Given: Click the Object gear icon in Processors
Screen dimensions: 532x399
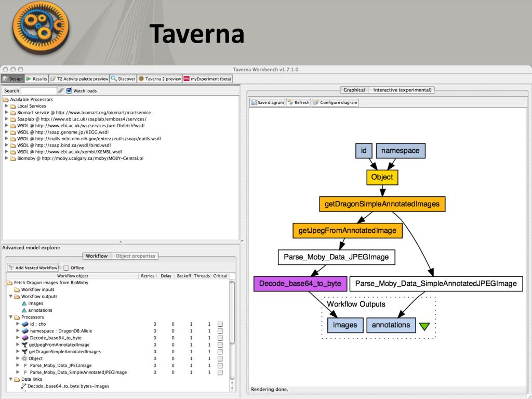Looking at the screenshot, I should [24, 358].
